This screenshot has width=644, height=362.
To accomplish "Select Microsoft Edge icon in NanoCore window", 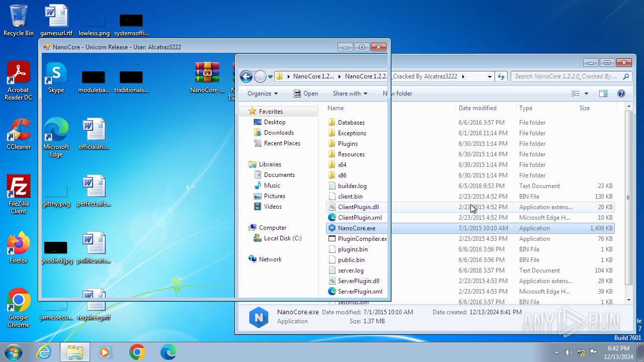I will pos(56,137).
